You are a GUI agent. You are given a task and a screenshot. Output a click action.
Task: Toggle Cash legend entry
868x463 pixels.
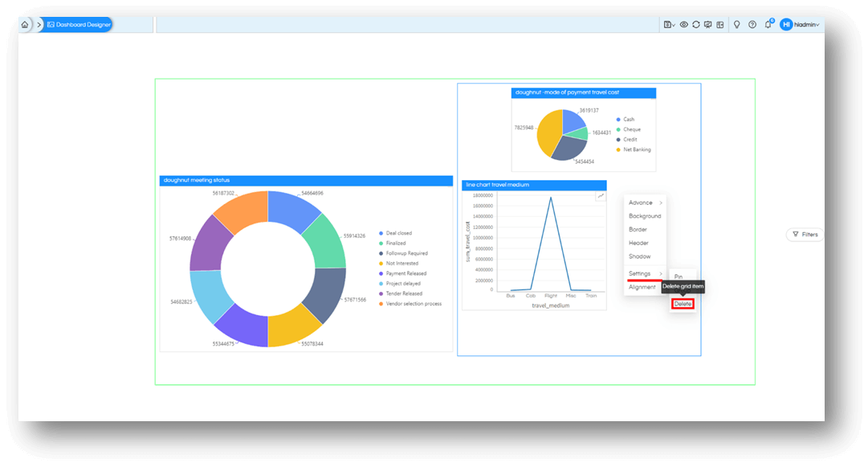(x=626, y=120)
